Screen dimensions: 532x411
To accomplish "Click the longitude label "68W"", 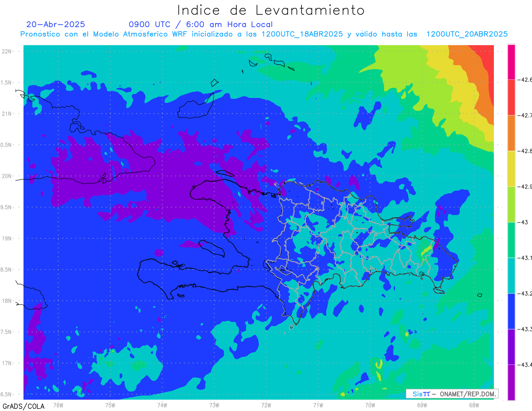I will [x=473, y=405].
